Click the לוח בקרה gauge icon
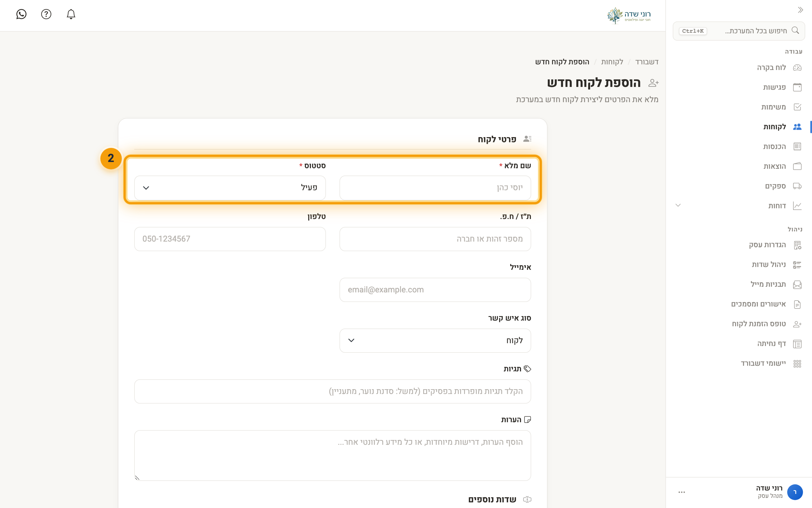The height and width of the screenshot is (508, 812). click(797, 67)
